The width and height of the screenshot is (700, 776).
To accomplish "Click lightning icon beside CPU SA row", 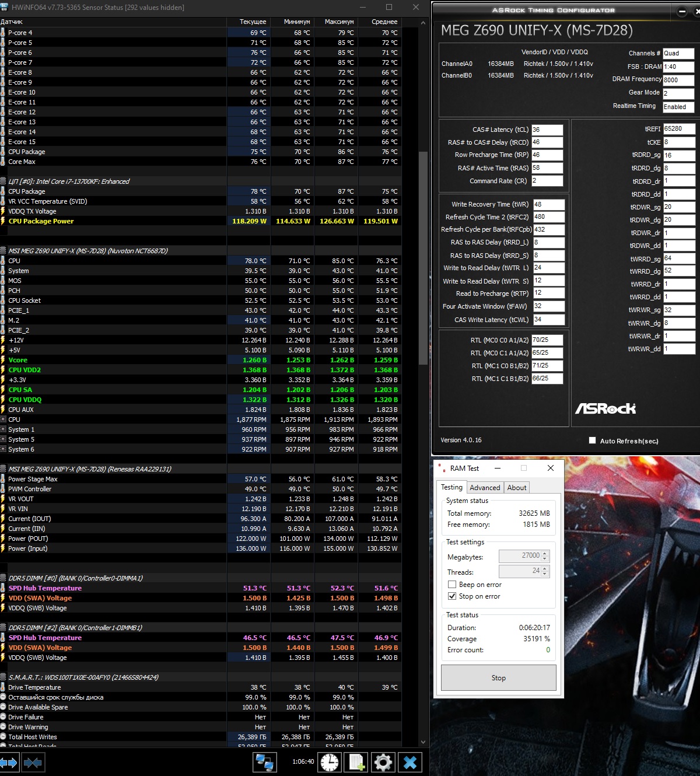I will click(x=3, y=390).
